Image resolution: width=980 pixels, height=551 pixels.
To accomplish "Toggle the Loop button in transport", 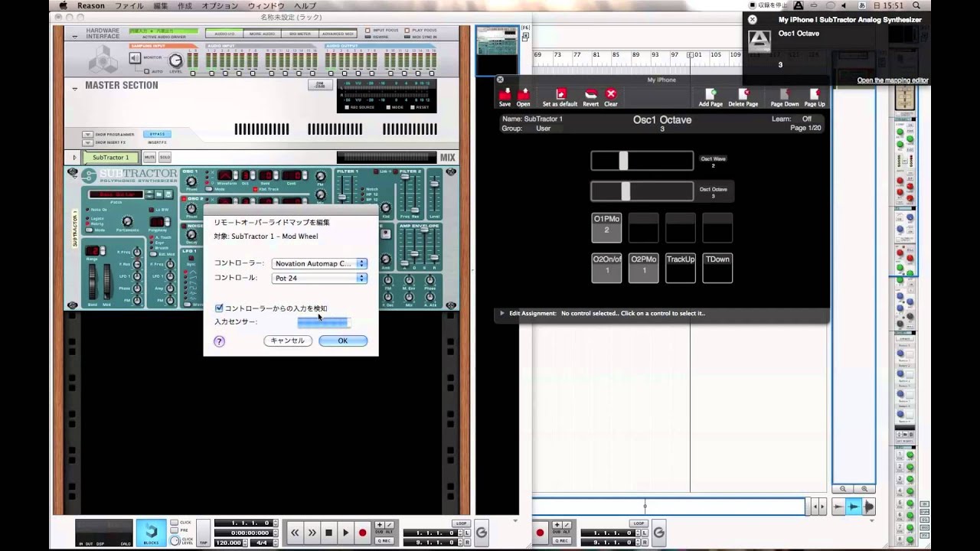I will 460,523.
